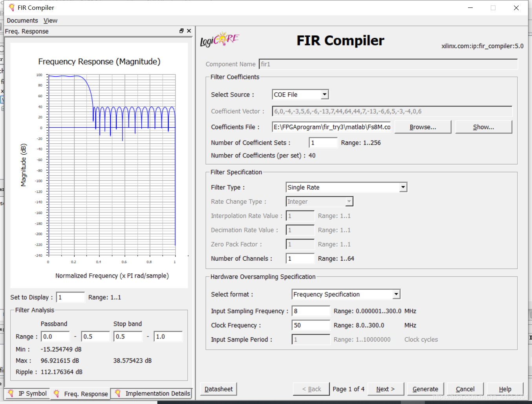Screen dimensions: 532x404
Task: Open the Documents menu
Action: click(x=22, y=20)
